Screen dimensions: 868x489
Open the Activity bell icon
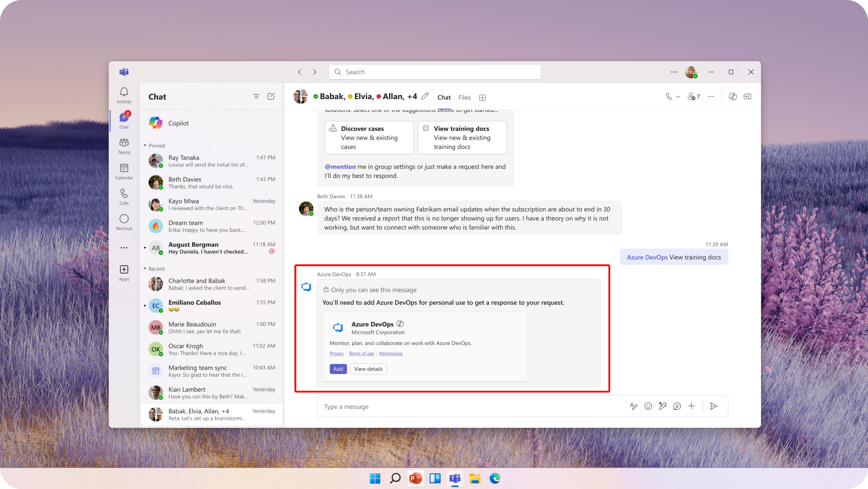click(x=124, y=92)
